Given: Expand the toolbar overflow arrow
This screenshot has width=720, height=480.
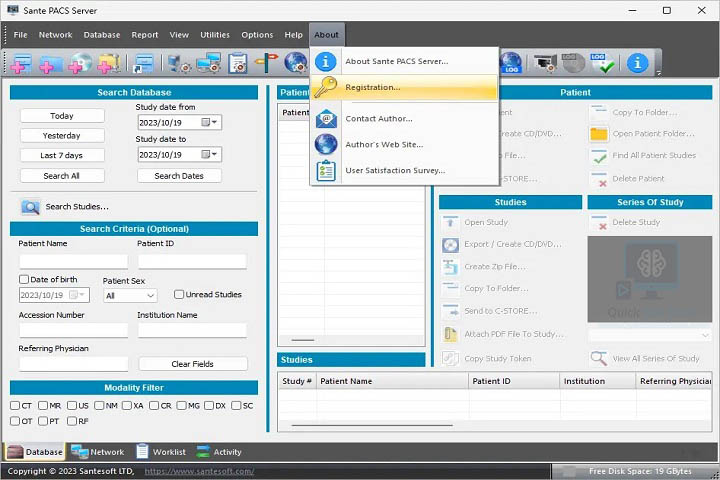Looking at the screenshot, I should [658, 73].
